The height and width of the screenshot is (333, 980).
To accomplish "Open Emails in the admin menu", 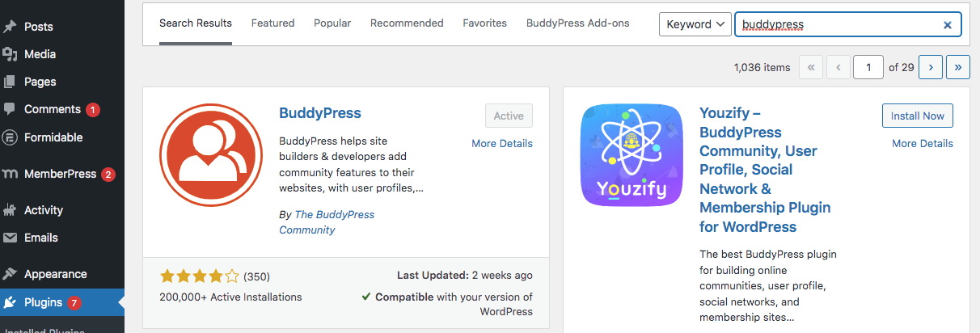I will tap(41, 238).
